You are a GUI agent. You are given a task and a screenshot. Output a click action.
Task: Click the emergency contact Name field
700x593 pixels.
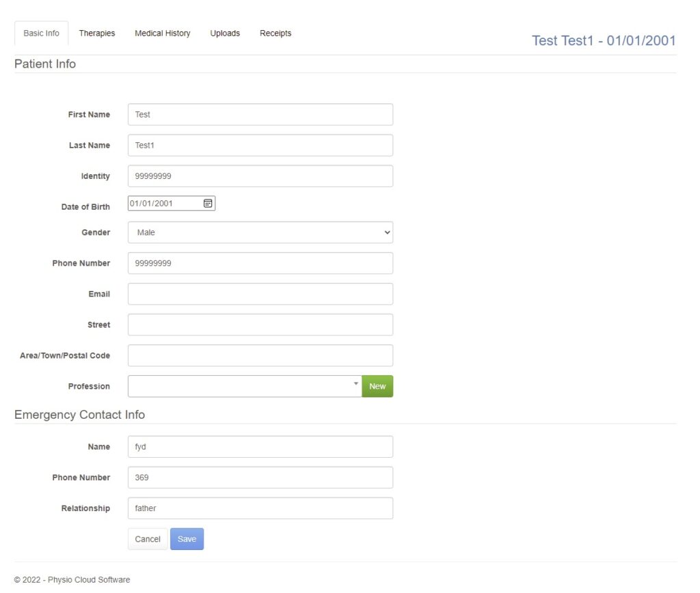pos(260,447)
